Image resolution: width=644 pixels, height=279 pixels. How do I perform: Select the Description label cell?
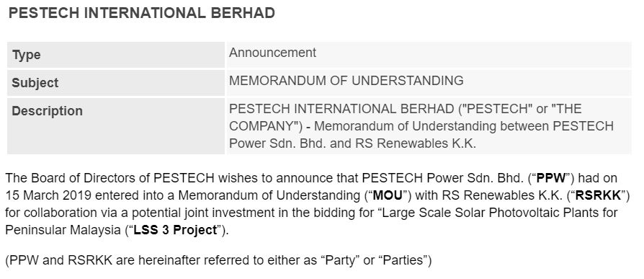point(116,125)
